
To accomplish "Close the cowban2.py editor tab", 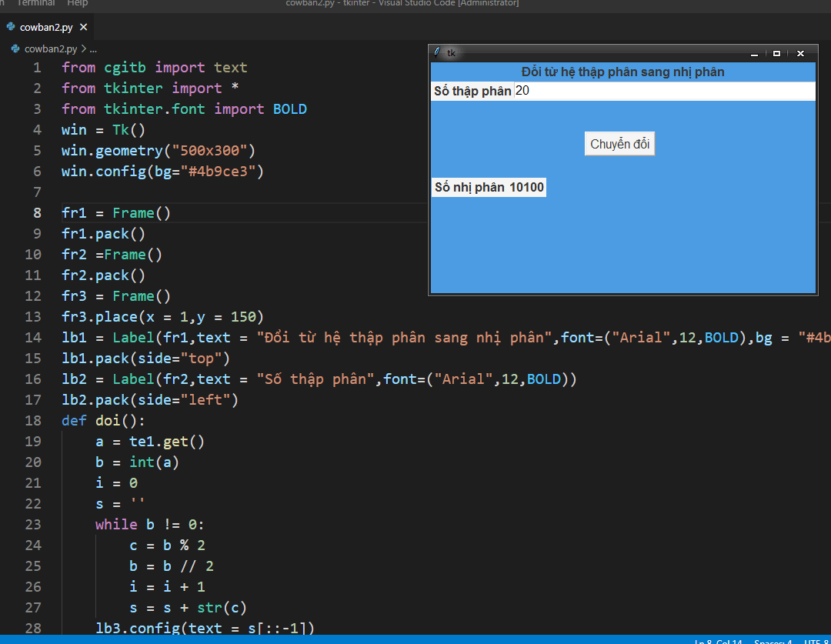I will pyautogui.click(x=84, y=27).
